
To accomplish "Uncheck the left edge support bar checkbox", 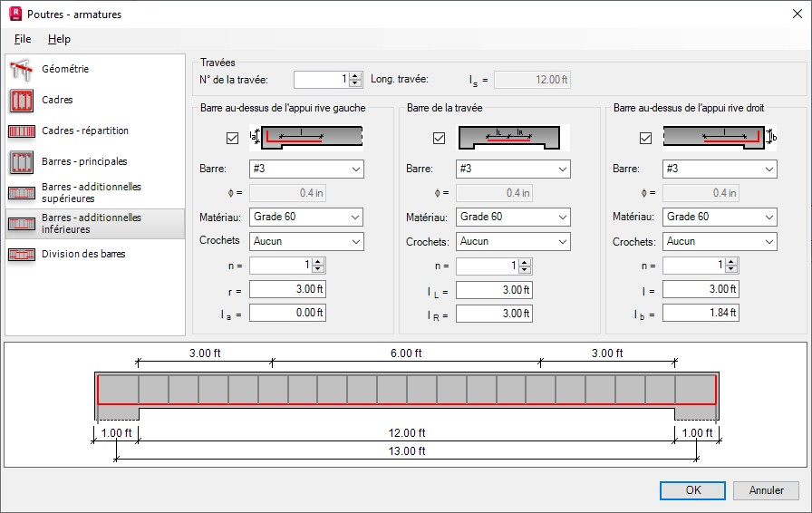I will click(232, 139).
